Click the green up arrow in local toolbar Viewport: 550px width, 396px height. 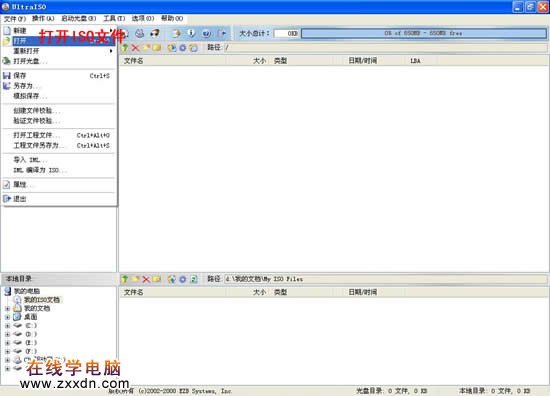click(x=125, y=279)
